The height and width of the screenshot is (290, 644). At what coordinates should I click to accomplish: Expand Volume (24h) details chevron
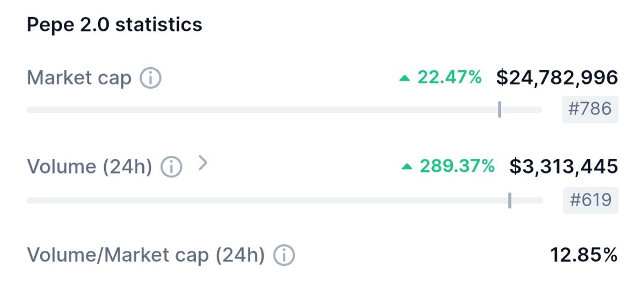click(x=202, y=163)
